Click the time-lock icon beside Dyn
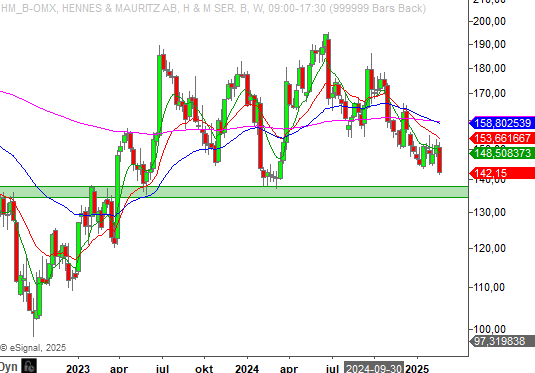The height and width of the screenshot is (373, 535). click(29, 366)
